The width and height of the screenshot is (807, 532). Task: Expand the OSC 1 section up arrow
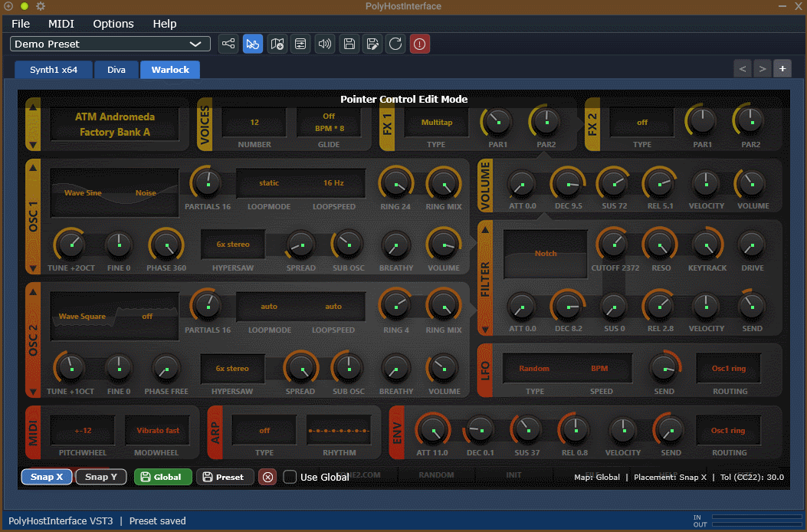tap(33, 168)
